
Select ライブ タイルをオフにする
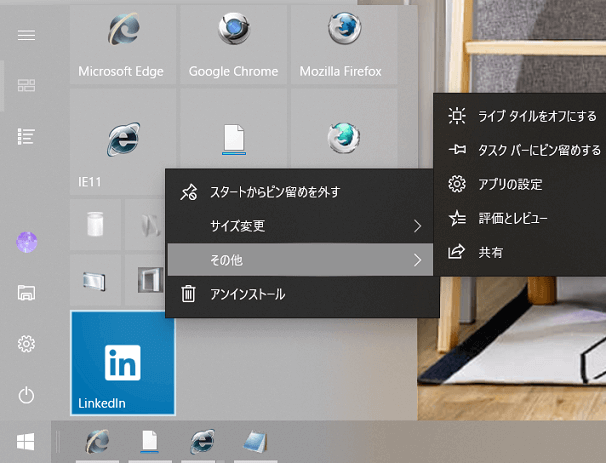tap(521, 116)
